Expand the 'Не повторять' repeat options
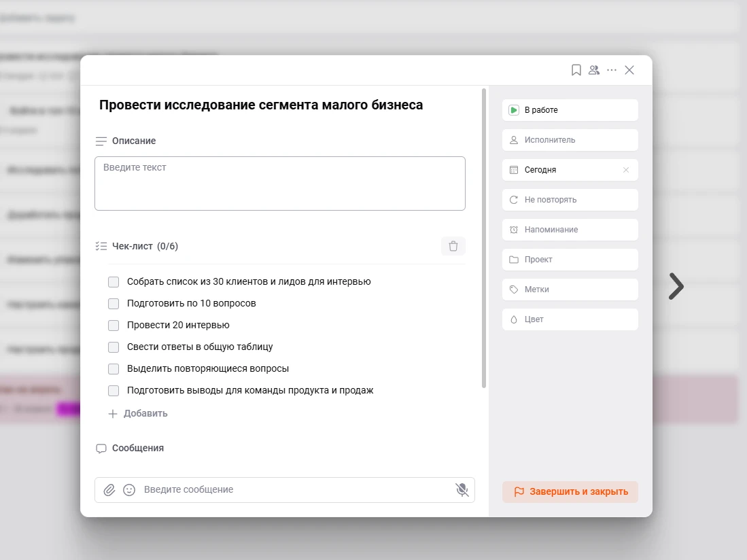747x560 pixels. click(x=570, y=200)
